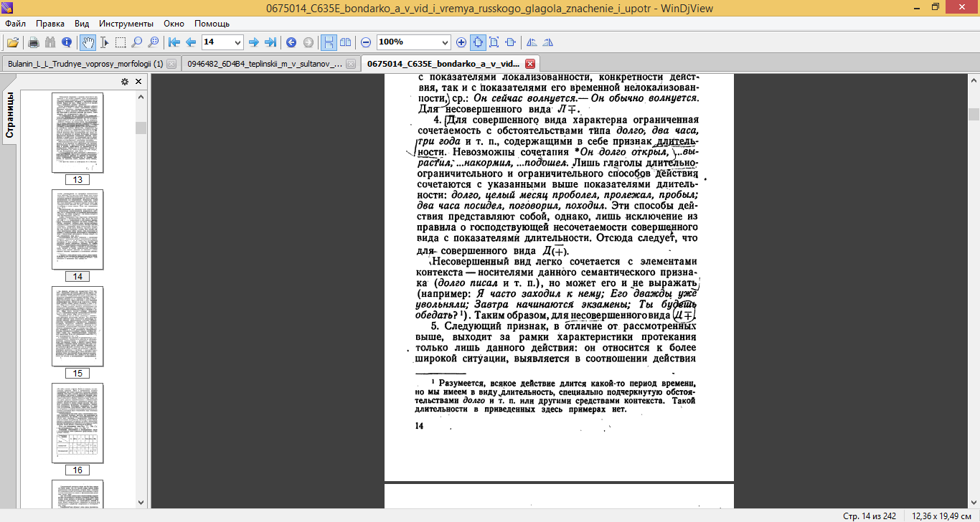
Task: Open the Окно menu
Action: coord(174,23)
